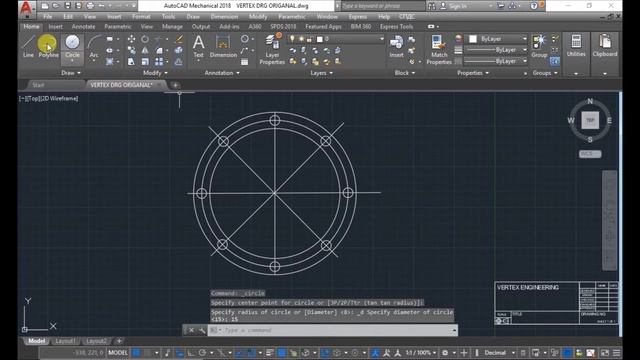Click the Top 2D Wireframe viewport label
640x360 pixels.
click(x=48, y=98)
